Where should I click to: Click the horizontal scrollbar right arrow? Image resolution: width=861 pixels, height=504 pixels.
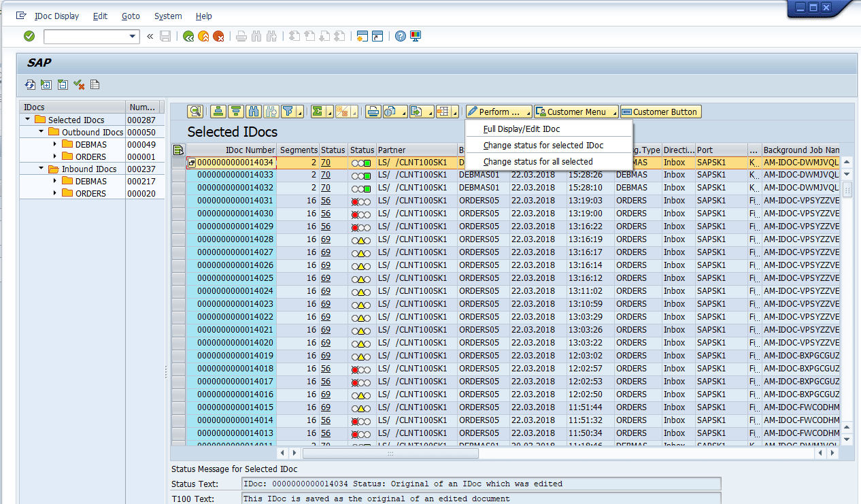point(832,452)
